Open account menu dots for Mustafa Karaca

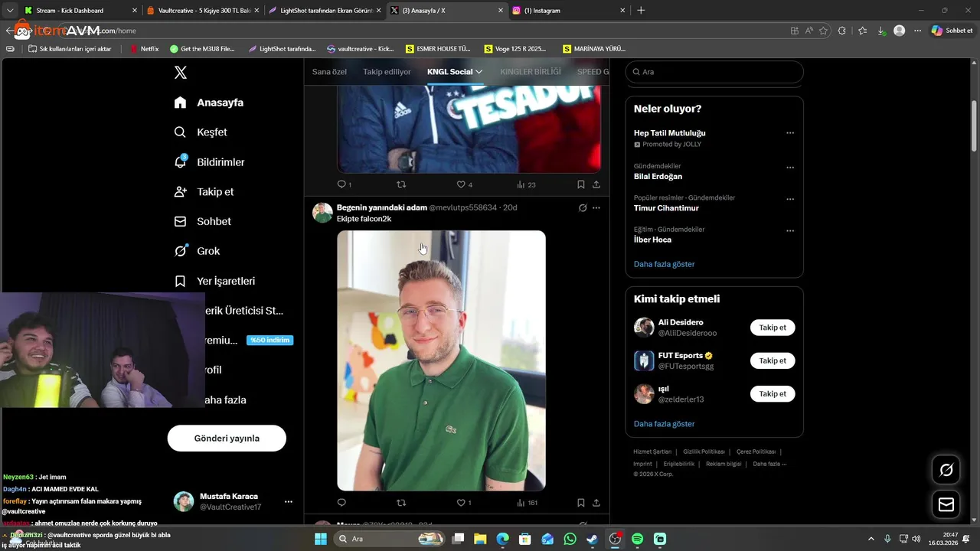pyautogui.click(x=289, y=502)
